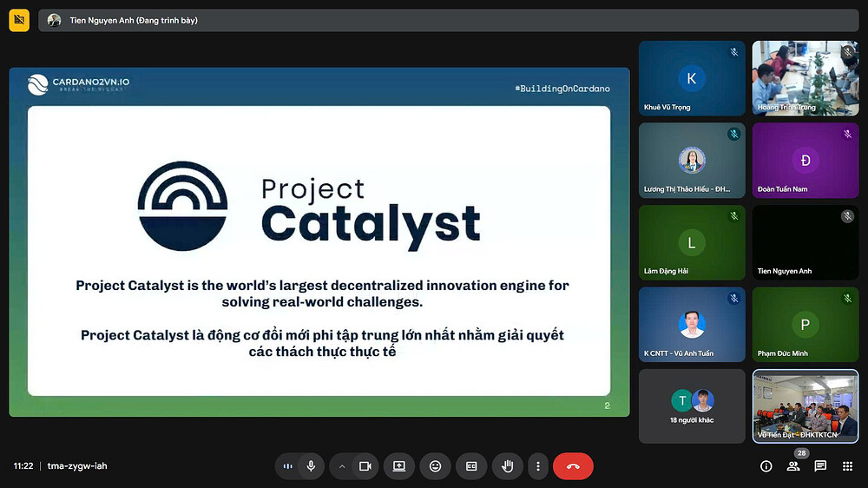Open the emoji reactions button
This screenshot has width=868, height=488.
point(435,466)
